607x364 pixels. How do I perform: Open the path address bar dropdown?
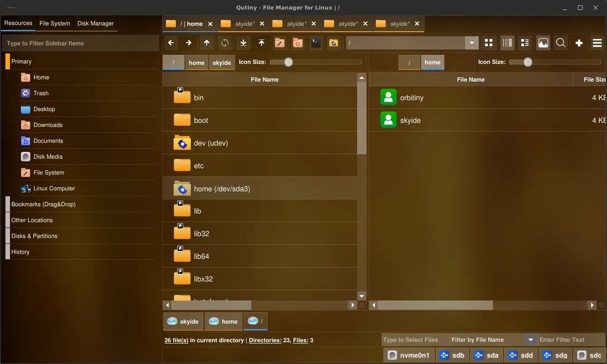coord(472,43)
